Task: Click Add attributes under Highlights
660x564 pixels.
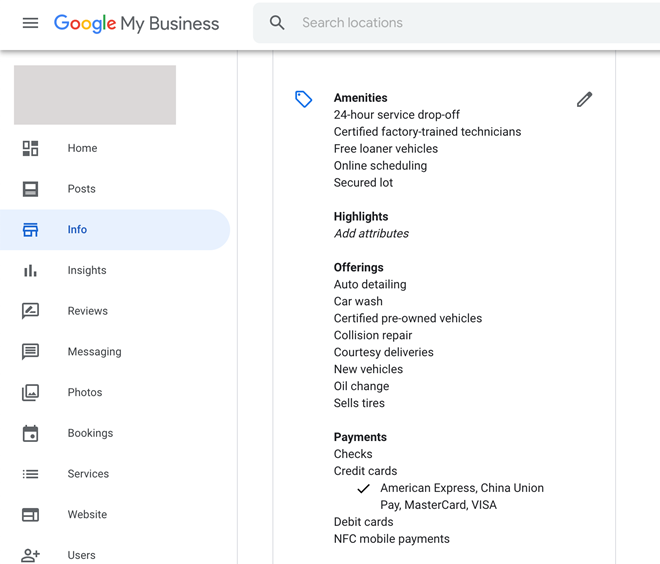Action: click(x=371, y=234)
